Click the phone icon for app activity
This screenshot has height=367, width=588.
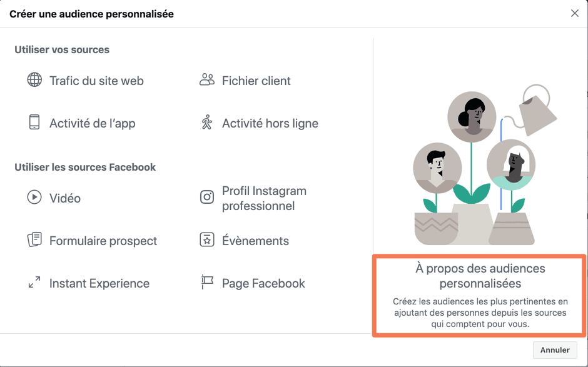pyautogui.click(x=34, y=122)
